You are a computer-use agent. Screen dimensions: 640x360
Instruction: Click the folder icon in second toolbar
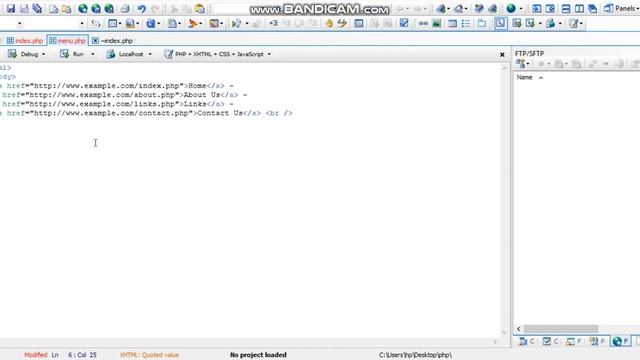click(482, 24)
